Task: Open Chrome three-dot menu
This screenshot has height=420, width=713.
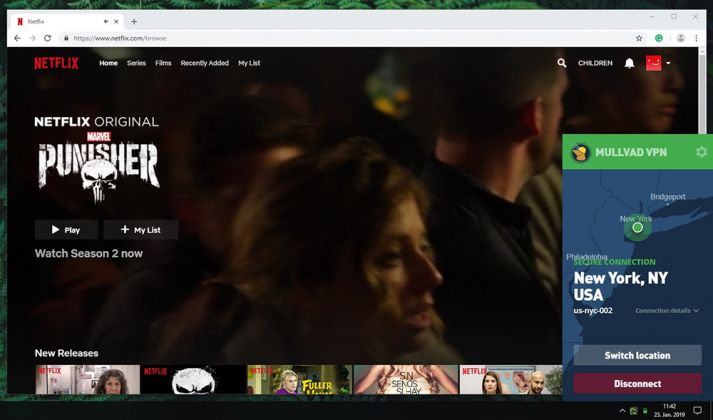Action: click(x=696, y=38)
